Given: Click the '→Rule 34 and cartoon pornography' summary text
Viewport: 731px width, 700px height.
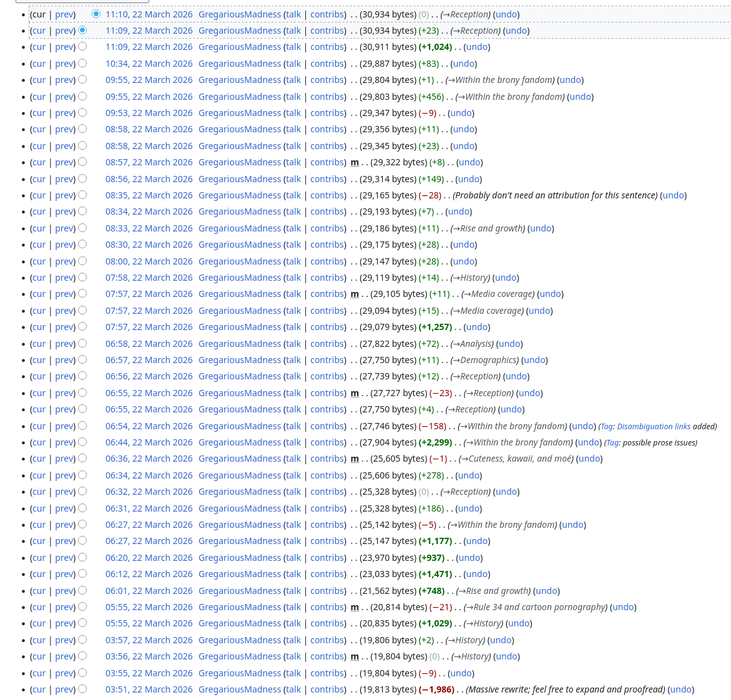Looking at the screenshot, I should [535, 607].
